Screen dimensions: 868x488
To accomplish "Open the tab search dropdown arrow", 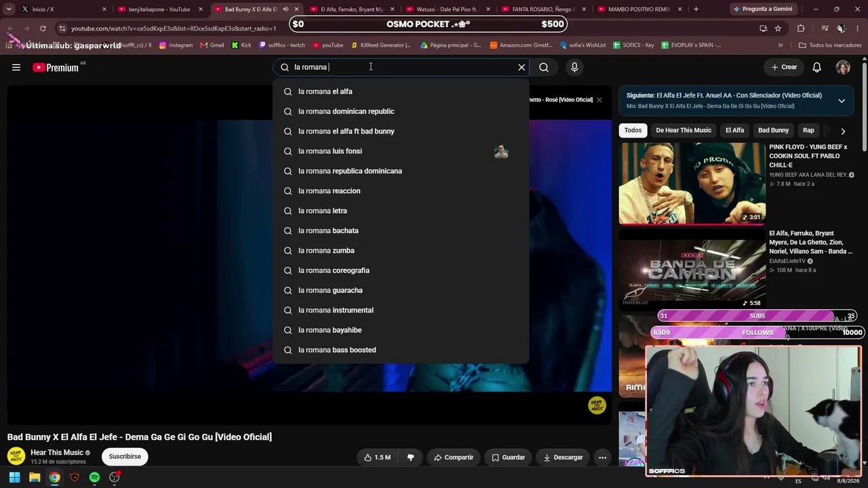I will 9,9.
